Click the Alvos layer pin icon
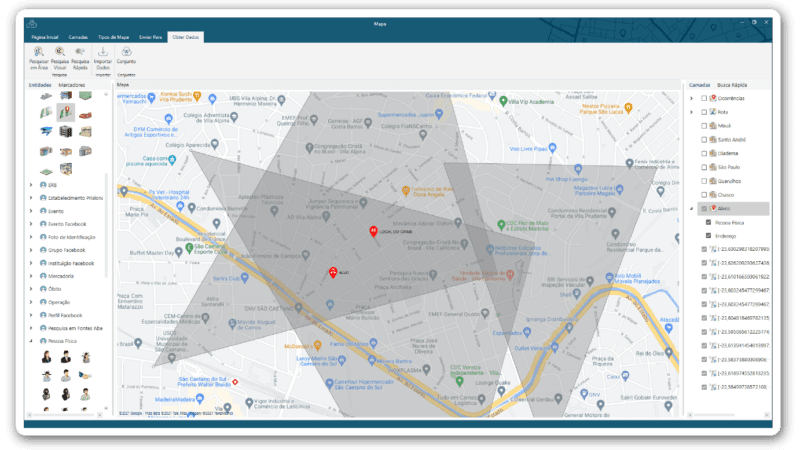Screen dimensions: 800x450 tap(713, 208)
